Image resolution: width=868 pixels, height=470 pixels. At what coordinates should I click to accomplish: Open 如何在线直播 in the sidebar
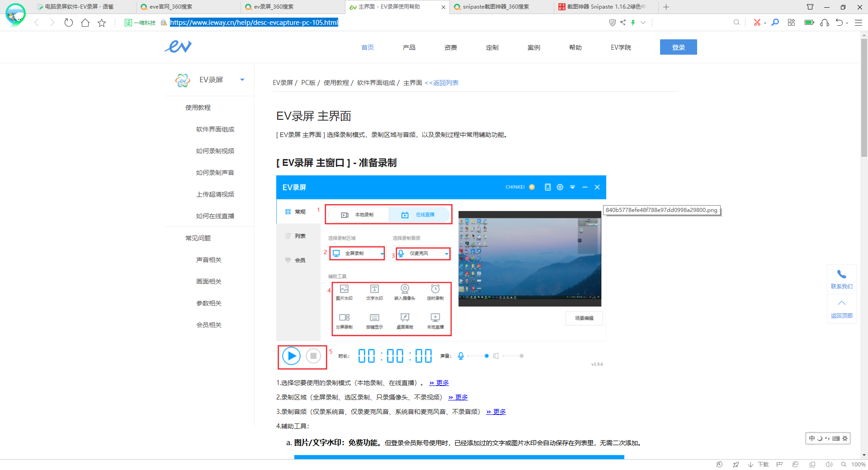tap(215, 216)
